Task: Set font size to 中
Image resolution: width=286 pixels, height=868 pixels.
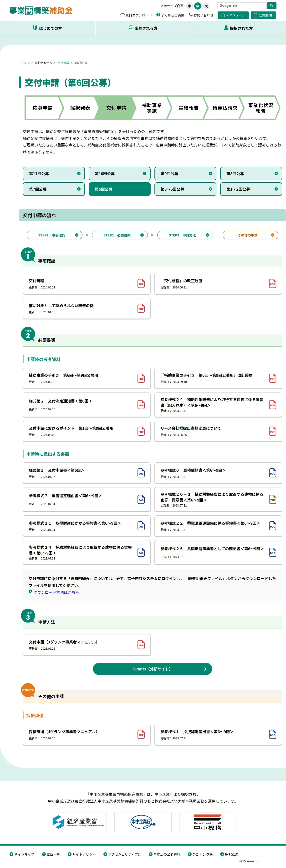Action: click(x=198, y=6)
